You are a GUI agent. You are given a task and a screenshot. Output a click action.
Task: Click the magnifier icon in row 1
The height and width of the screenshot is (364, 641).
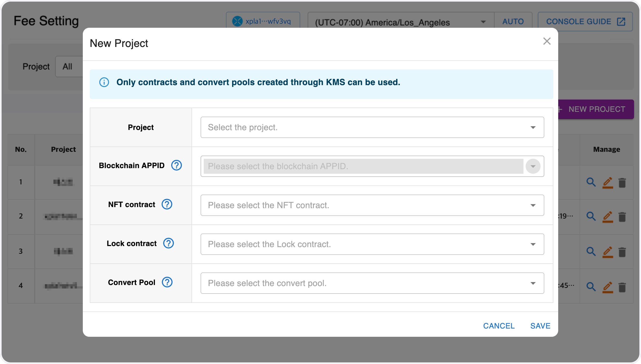pos(591,182)
